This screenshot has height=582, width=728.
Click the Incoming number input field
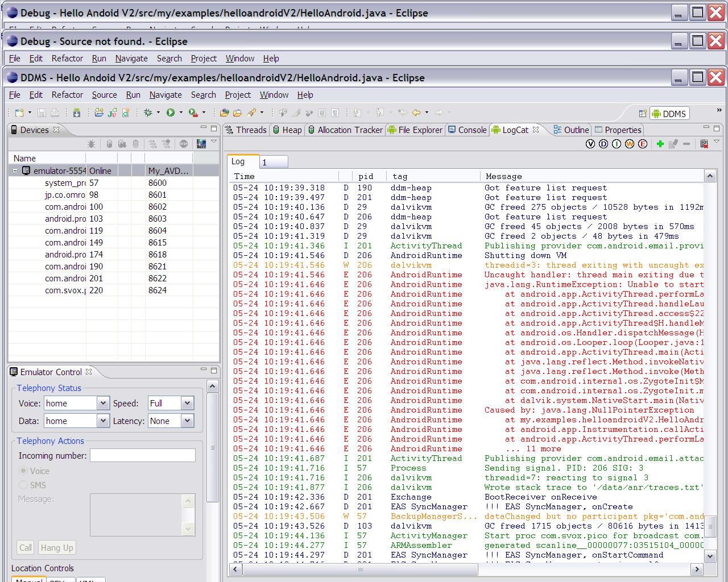[x=142, y=455]
